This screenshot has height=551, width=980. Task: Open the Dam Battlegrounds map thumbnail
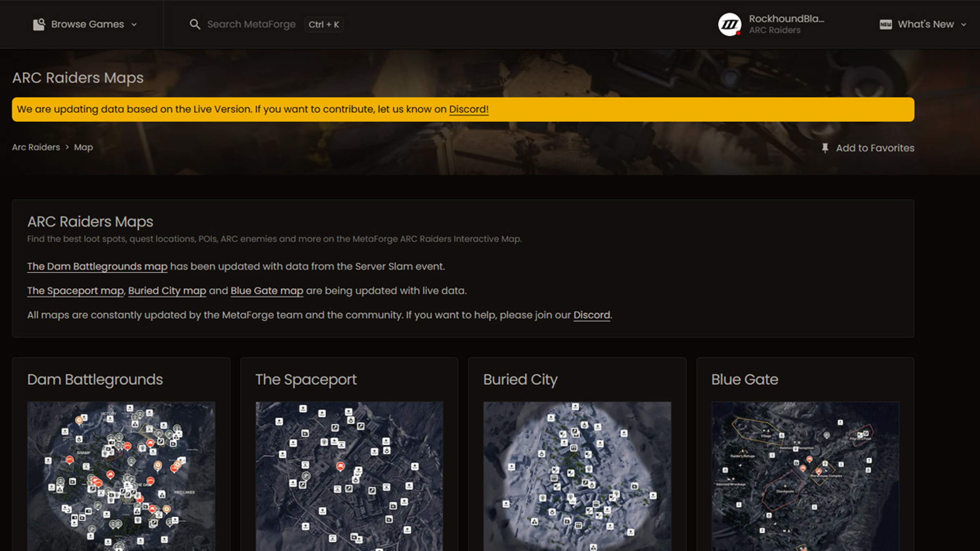pyautogui.click(x=121, y=475)
